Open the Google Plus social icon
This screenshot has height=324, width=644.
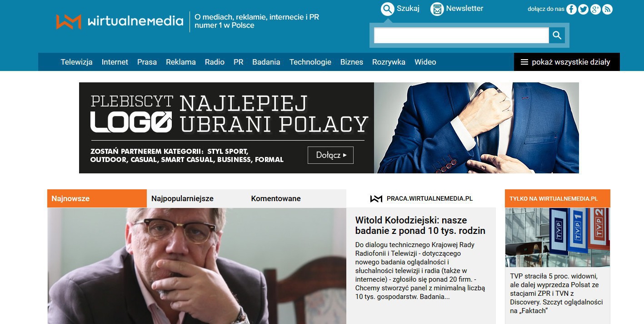coord(595,9)
